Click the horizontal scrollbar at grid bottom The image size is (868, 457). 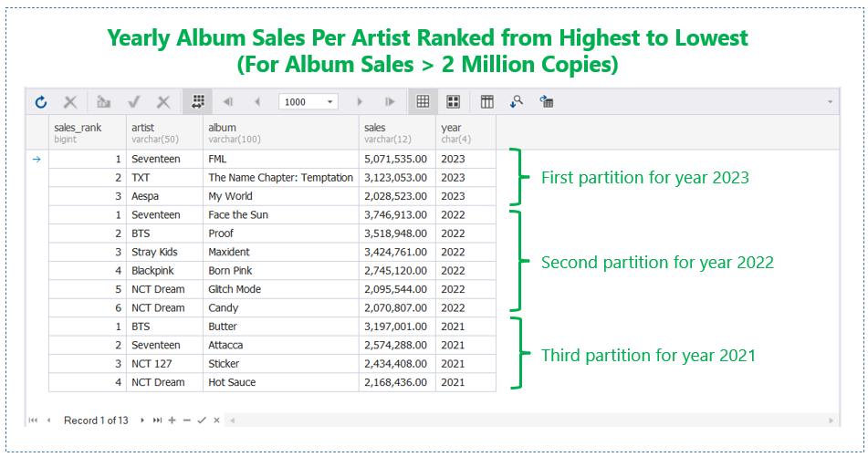point(531,421)
